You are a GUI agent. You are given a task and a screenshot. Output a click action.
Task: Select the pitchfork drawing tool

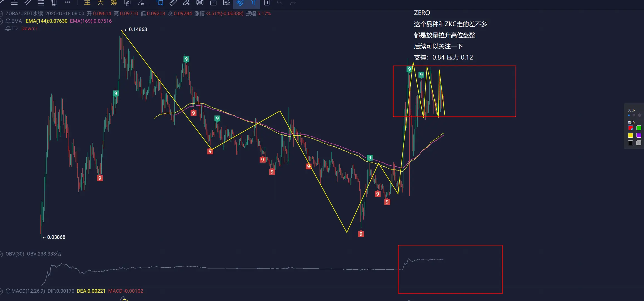pyautogui.click(x=253, y=3)
